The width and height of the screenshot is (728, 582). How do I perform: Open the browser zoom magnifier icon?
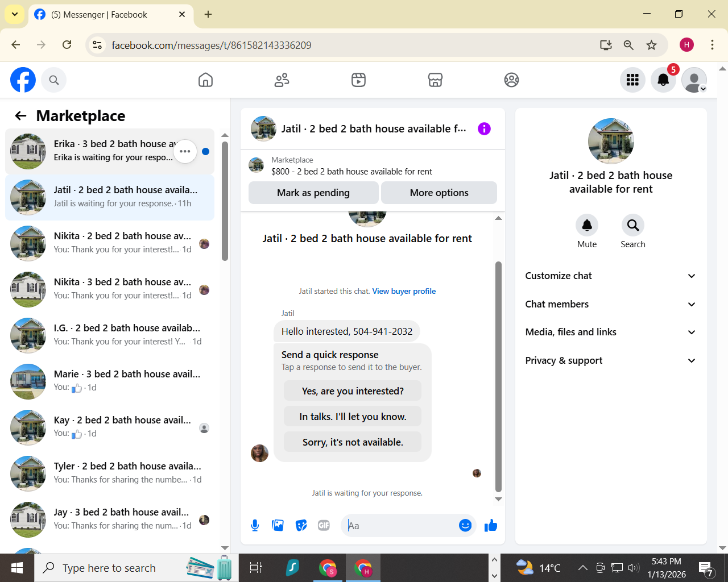pyautogui.click(x=628, y=45)
